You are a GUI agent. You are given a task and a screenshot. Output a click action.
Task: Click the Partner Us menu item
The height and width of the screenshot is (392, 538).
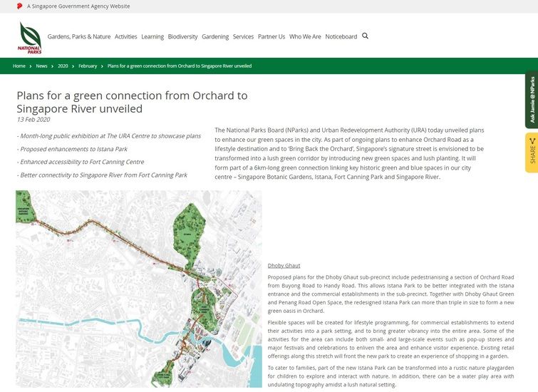click(x=271, y=36)
